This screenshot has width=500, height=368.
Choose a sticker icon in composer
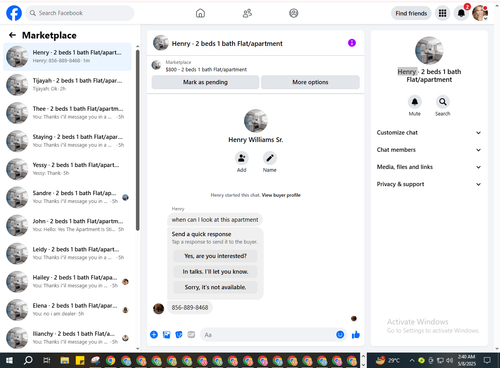pyautogui.click(x=179, y=334)
